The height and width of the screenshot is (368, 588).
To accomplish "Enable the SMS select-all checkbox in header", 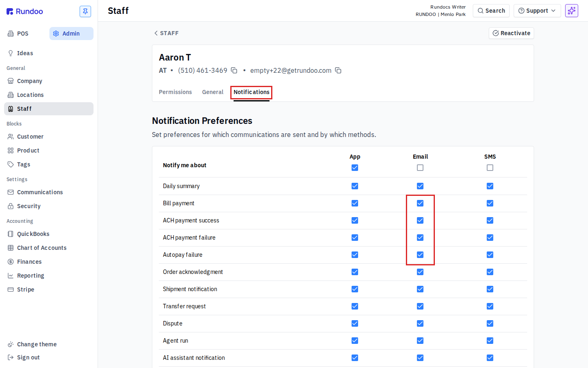I will click(x=490, y=168).
